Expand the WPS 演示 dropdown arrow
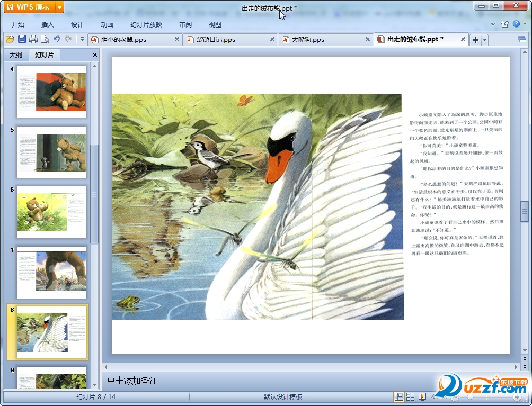 [x=59, y=7]
